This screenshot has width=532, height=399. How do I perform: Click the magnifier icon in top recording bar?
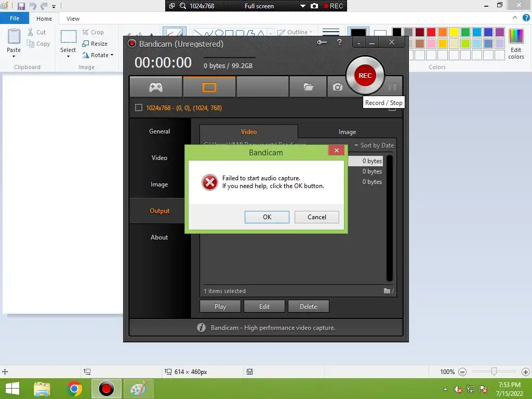click(182, 6)
